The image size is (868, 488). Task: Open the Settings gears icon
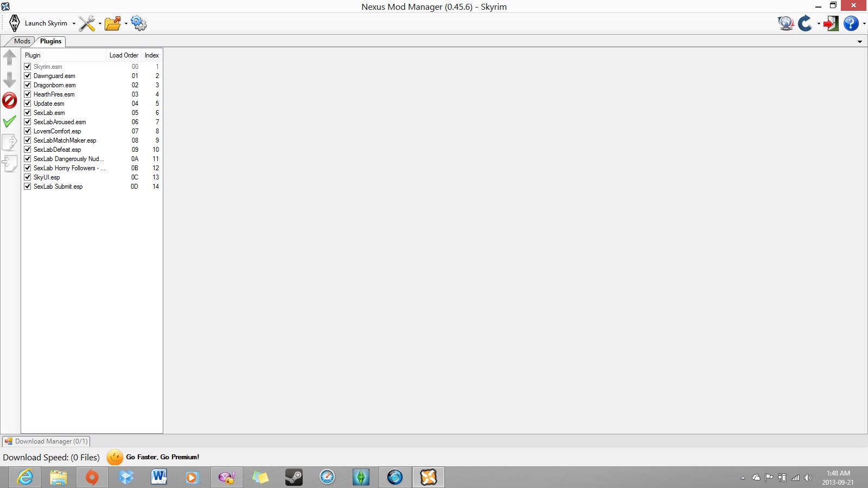click(139, 23)
